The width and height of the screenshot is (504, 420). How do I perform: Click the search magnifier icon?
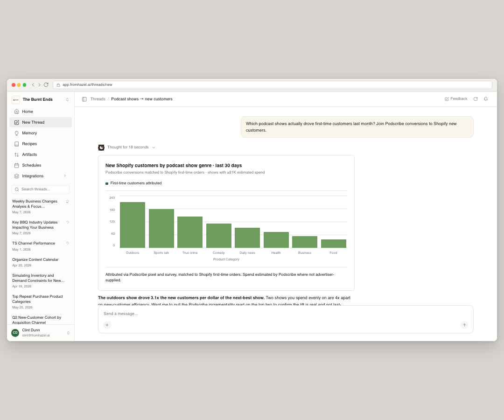pos(17,189)
